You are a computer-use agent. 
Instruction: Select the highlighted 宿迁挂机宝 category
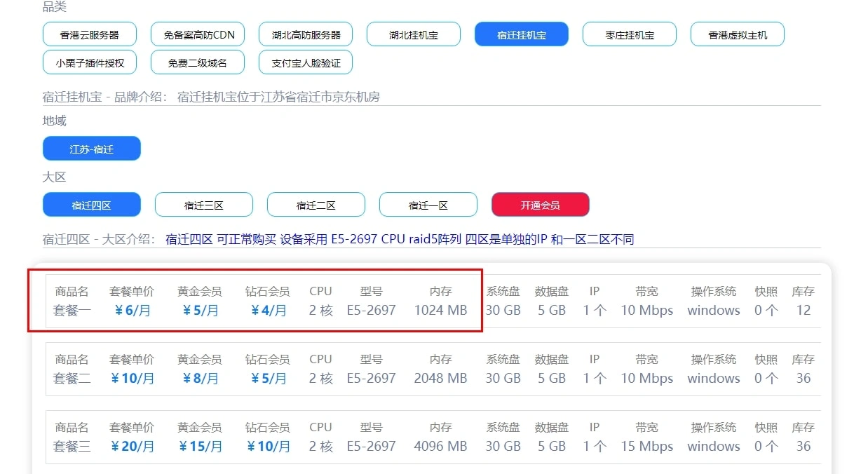(521, 34)
